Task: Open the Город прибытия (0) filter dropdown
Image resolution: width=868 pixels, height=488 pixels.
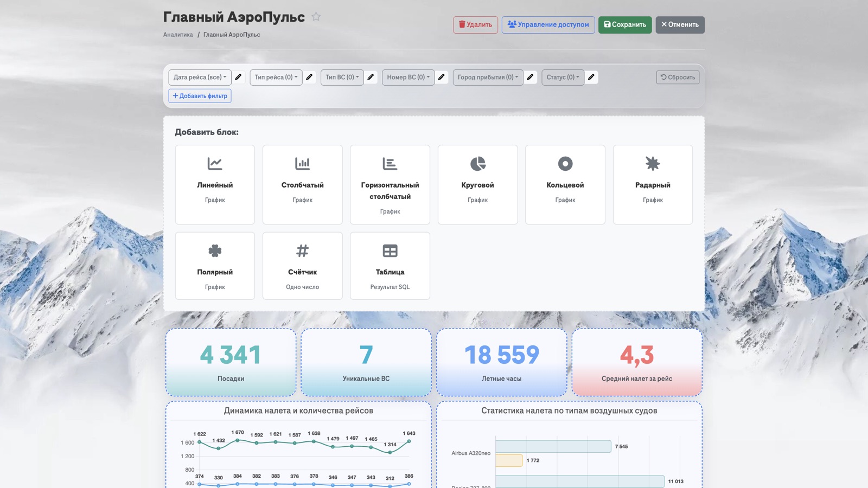Action: tap(488, 77)
